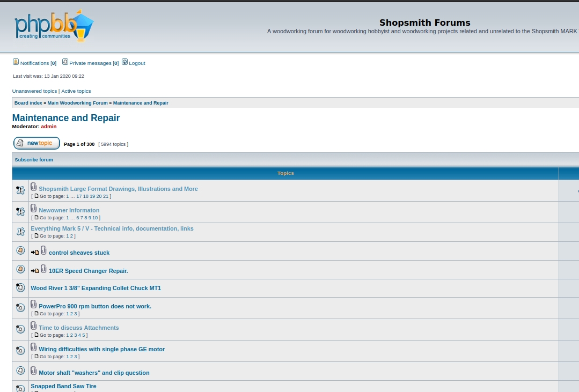This screenshot has height=392, width=579.
Task: Open Newowner Informaton topic
Action: point(69,210)
